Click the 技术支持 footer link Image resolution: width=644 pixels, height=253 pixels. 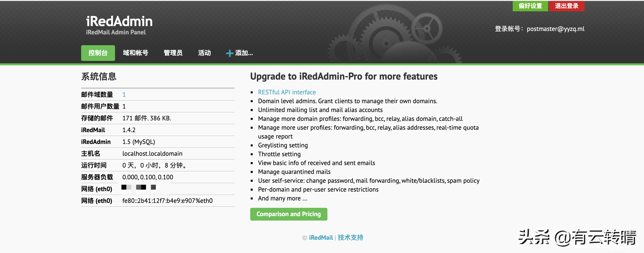coord(350,238)
